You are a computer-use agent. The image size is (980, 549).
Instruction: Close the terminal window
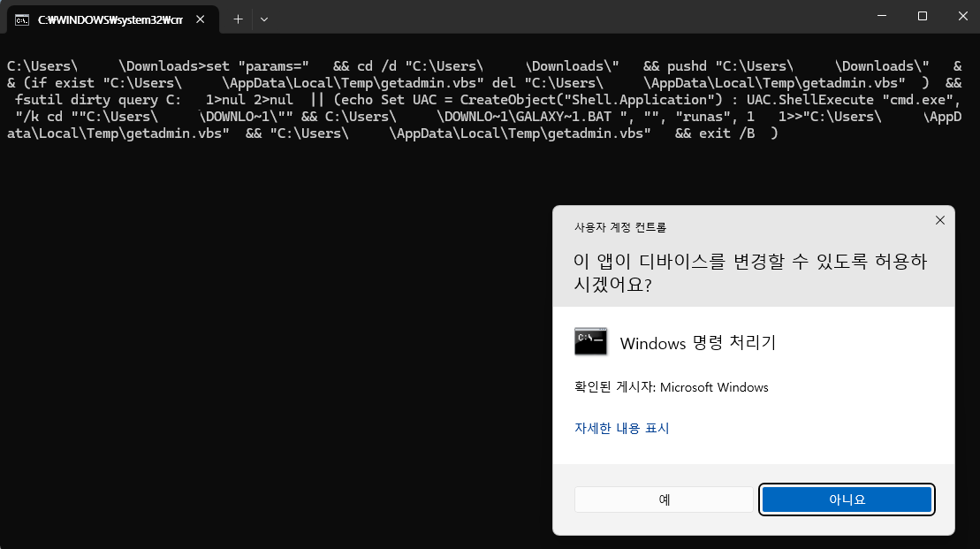[962, 16]
